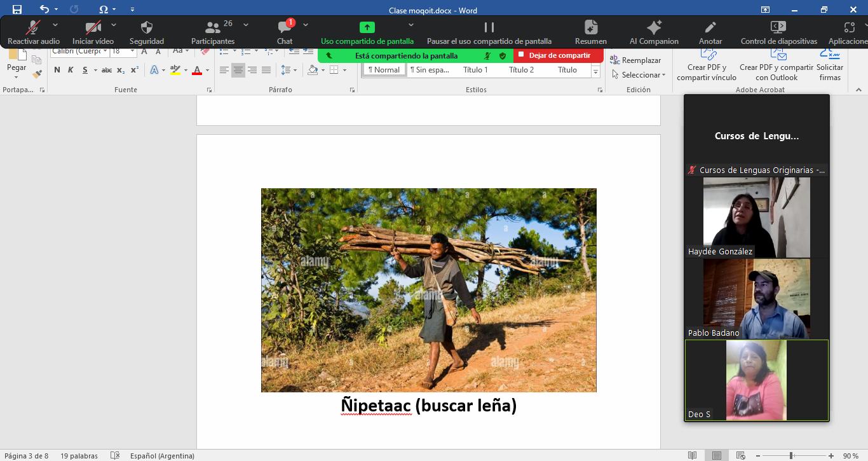868x461 pixels.
Task: Choose the Título 2 style
Action: [521, 70]
